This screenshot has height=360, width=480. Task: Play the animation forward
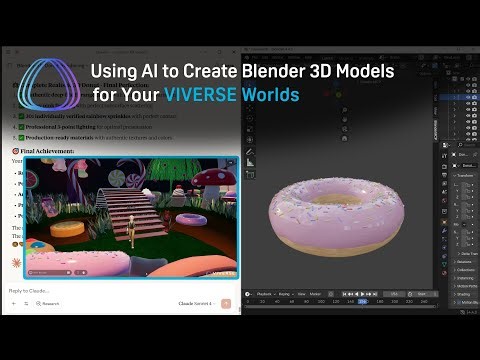pos(362,294)
